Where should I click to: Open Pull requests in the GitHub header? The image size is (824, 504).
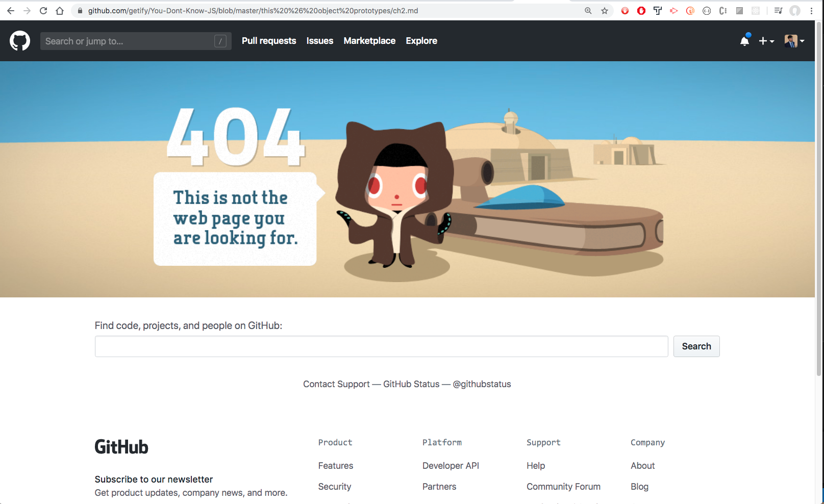269,41
